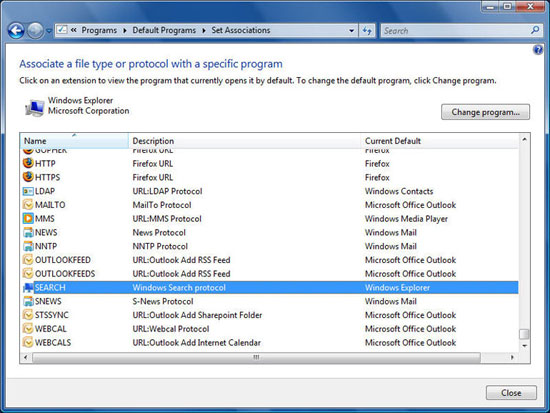Select the MAILTO protocol name

click(x=50, y=205)
